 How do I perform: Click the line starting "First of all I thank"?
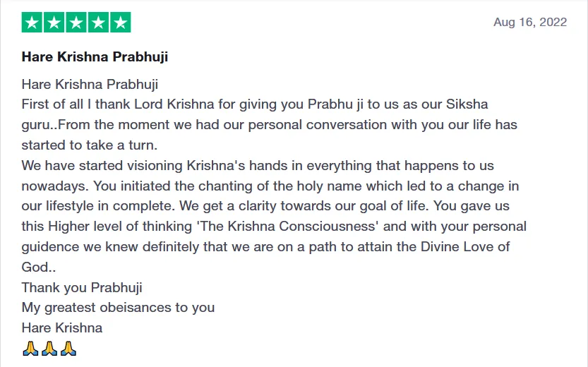point(255,104)
